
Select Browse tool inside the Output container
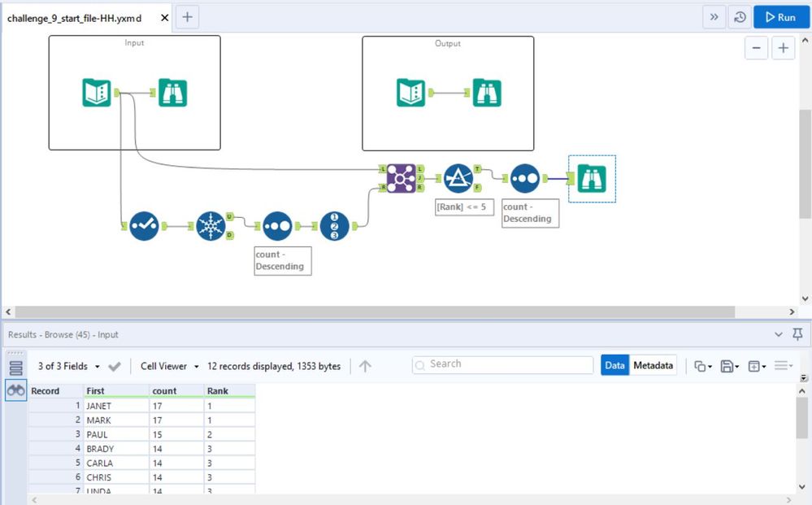[487, 93]
